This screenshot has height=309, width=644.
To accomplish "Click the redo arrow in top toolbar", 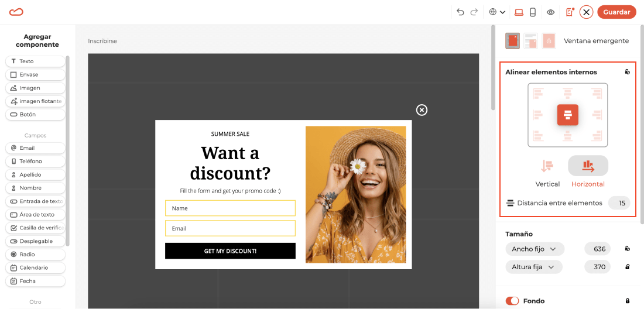I will point(474,12).
